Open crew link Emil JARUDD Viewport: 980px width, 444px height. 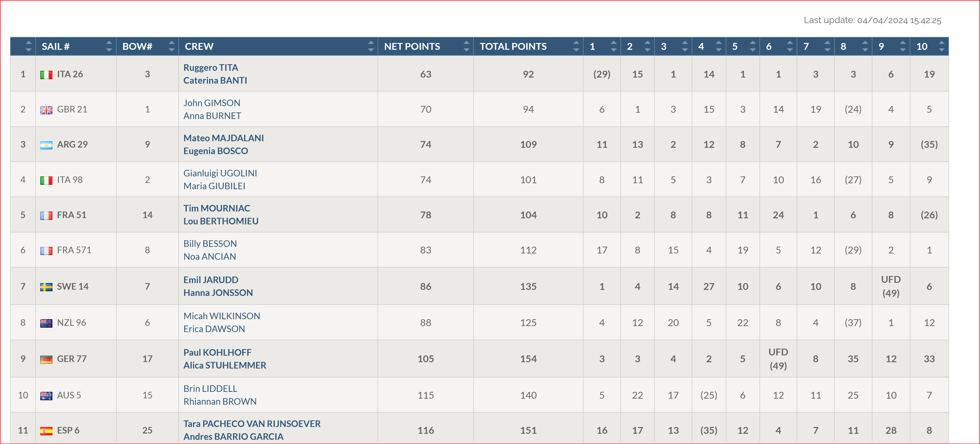[211, 280]
